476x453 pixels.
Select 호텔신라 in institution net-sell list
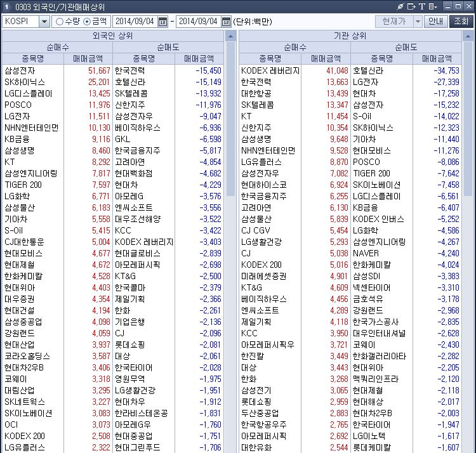(x=368, y=70)
